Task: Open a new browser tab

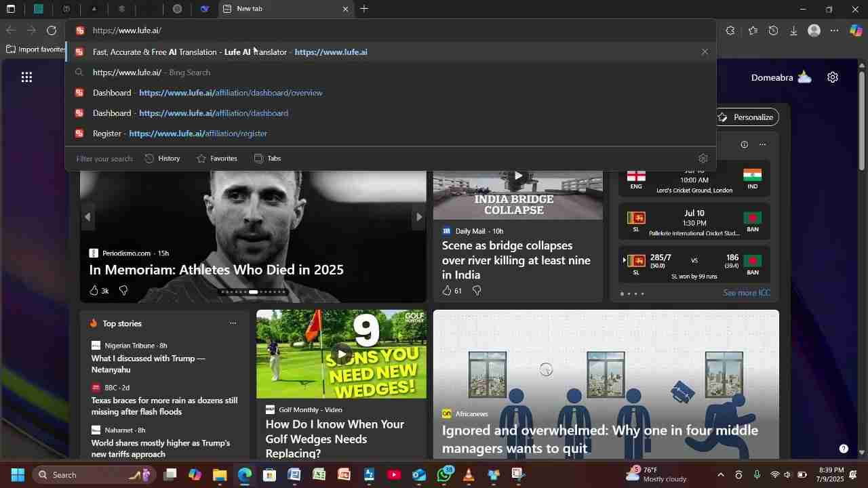Action: (364, 9)
